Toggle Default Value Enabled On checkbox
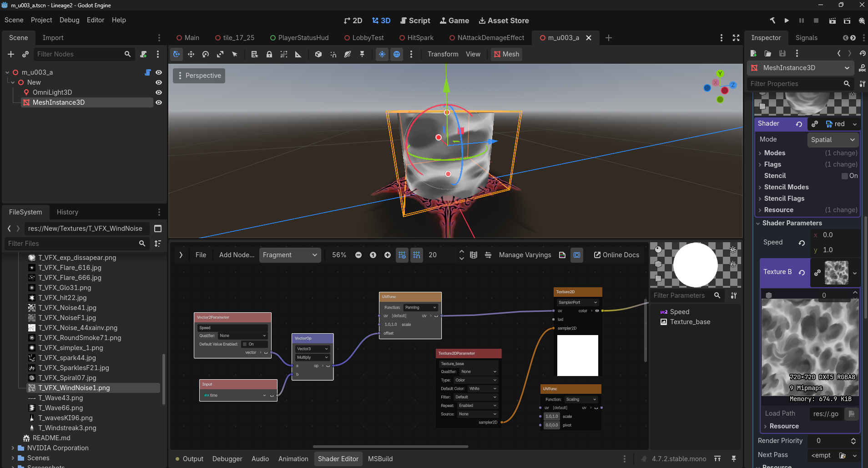 pyautogui.click(x=245, y=344)
